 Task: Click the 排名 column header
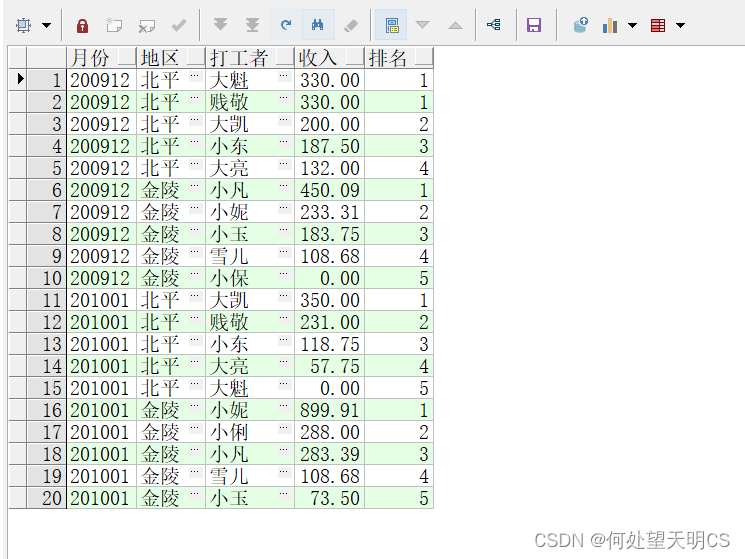399,58
